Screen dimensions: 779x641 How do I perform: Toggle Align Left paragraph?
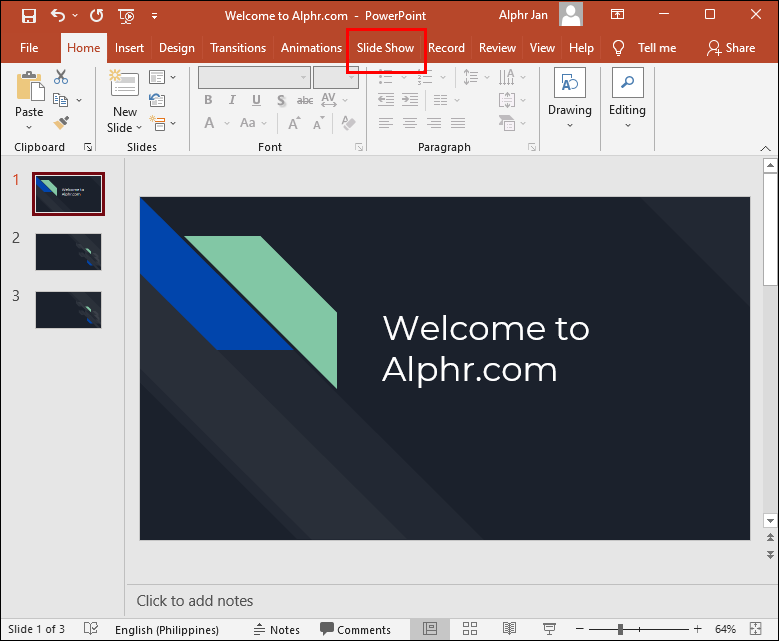386,123
